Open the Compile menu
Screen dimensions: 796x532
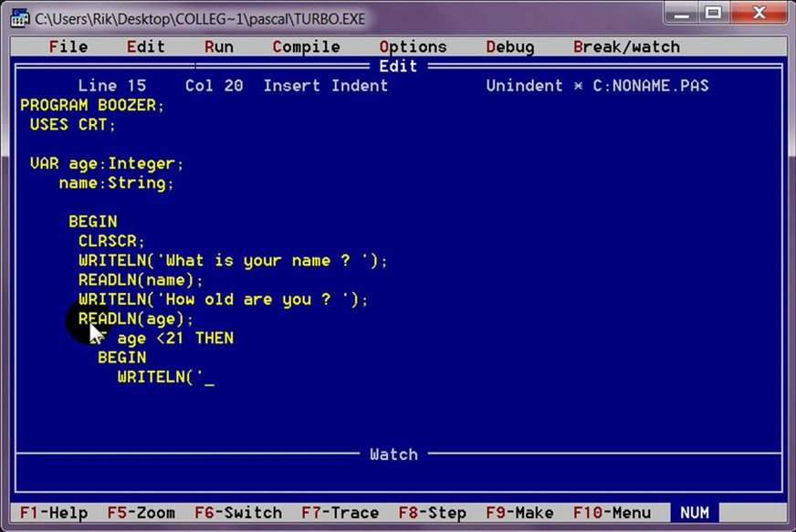(x=306, y=47)
